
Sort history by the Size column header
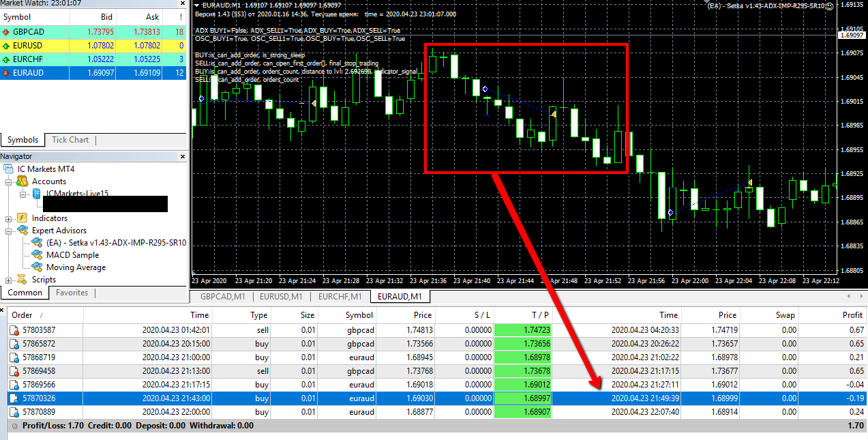pyautogui.click(x=295, y=315)
